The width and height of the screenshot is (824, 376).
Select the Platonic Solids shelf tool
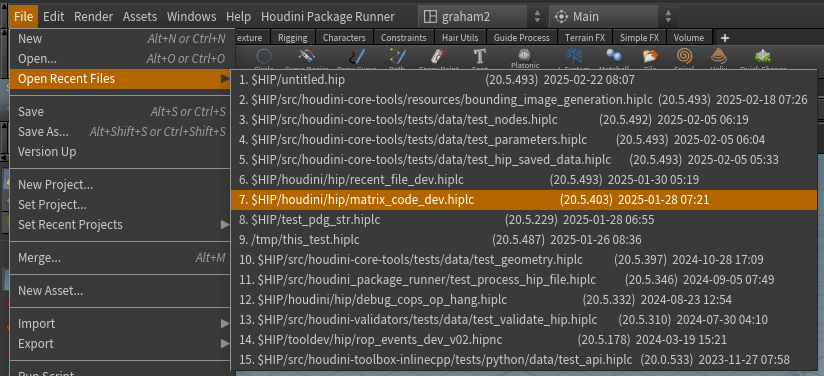[x=524, y=59]
